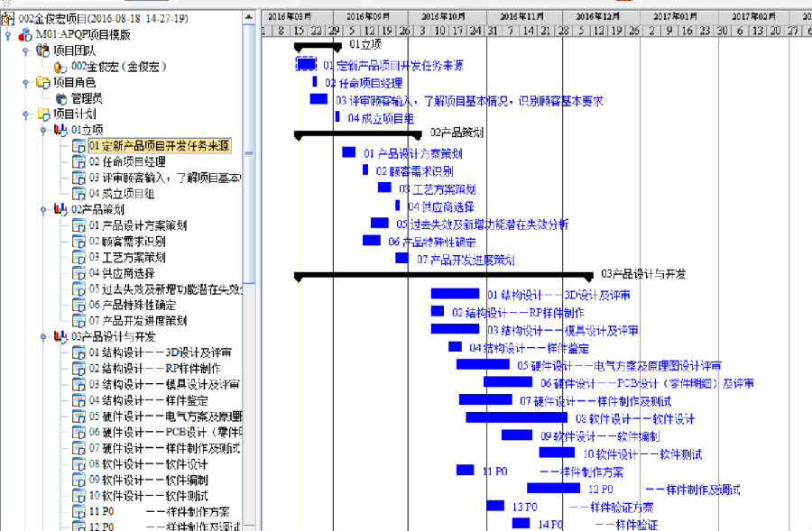812x531 pixels.
Task: Click the 02产品策划 phase icon
Action: coord(60,209)
